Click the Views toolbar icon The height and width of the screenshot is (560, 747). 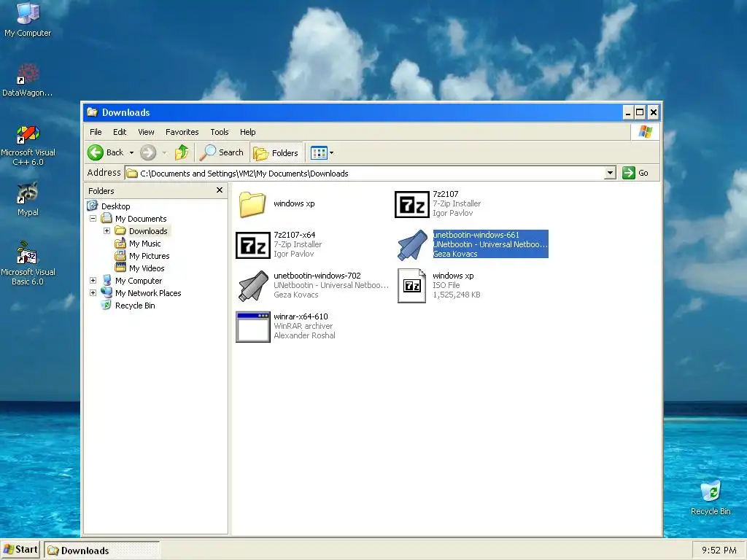pos(319,153)
